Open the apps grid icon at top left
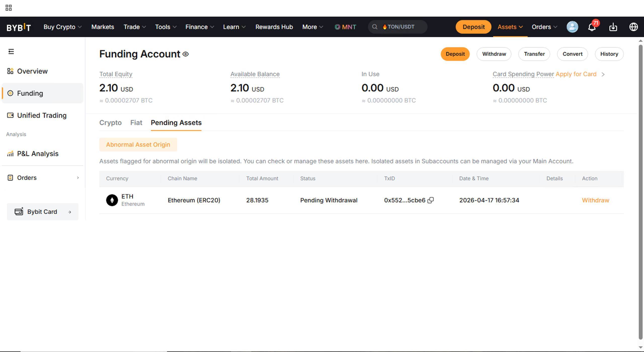Viewport: 644px width, 352px height. pyautogui.click(x=9, y=8)
